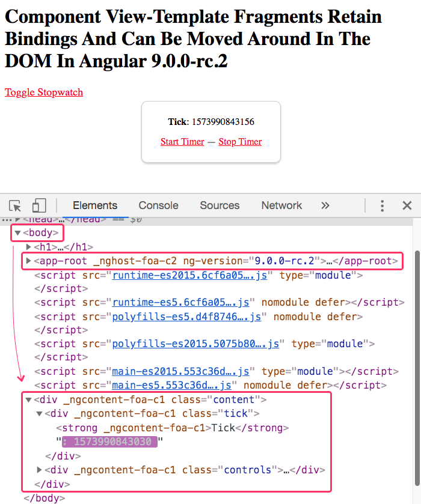Viewport: 421px width, 504px height.
Task: Switch to the Console tab
Action: point(158,205)
